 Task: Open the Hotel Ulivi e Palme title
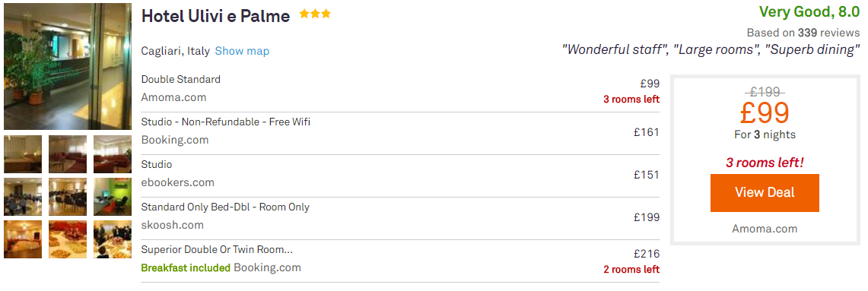pyautogui.click(x=216, y=16)
